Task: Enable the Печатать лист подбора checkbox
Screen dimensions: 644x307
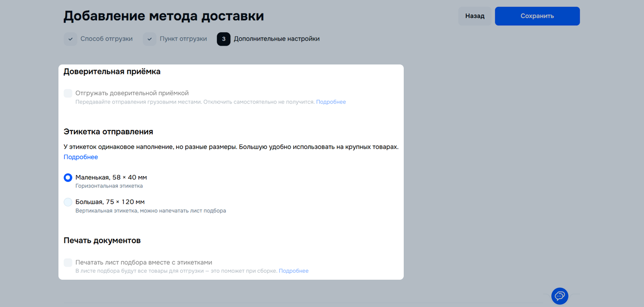Action: click(68, 262)
